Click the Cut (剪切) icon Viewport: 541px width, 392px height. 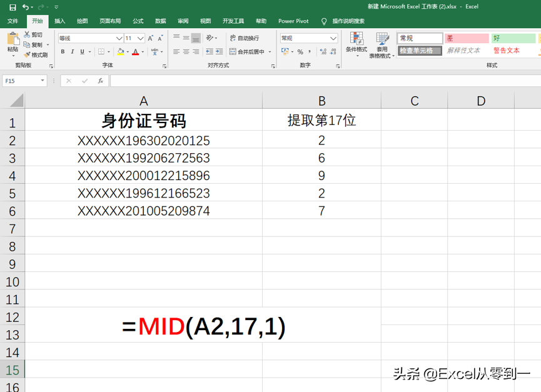(x=27, y=34)
